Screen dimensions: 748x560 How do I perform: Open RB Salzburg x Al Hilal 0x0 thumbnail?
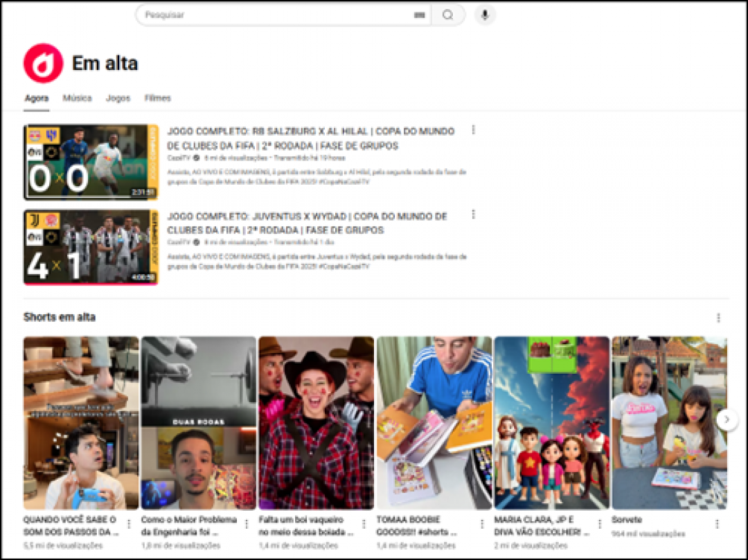[91, 162]
